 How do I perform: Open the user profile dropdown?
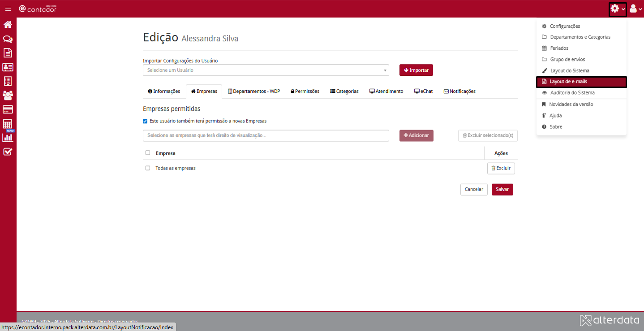pyautogui.click(x=635, y=9)
